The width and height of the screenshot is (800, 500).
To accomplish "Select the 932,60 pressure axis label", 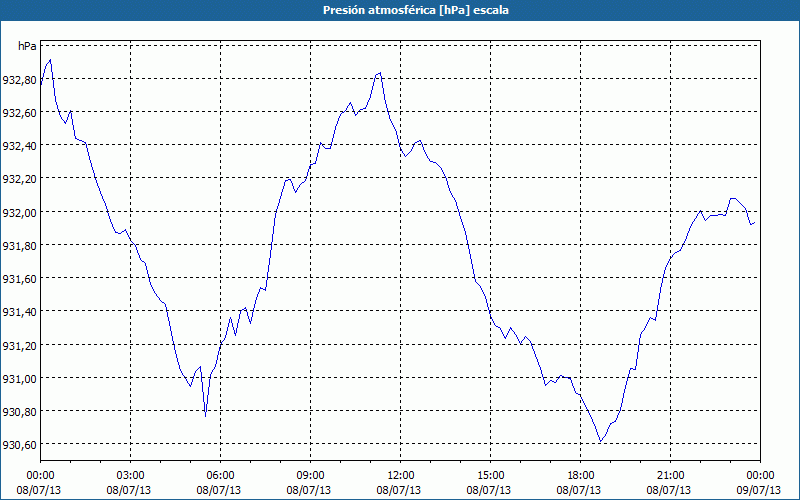I will [x=19, y=113].
